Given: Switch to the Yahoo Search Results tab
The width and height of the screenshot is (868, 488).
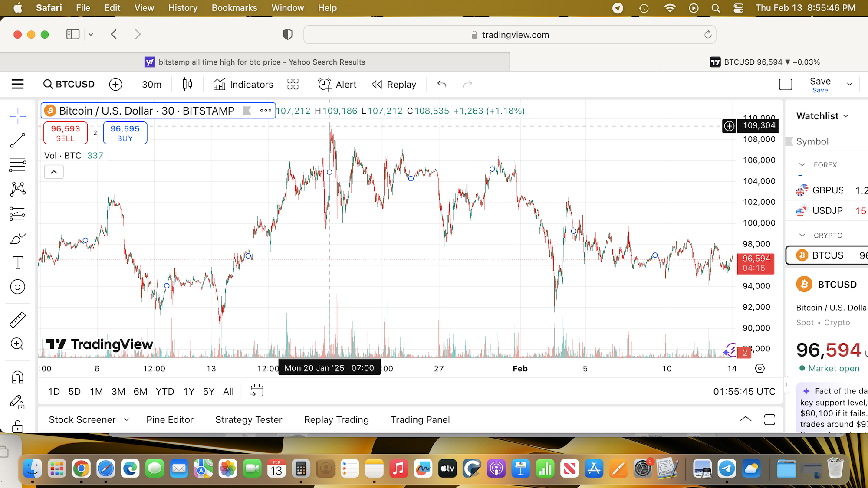Looking at the screenshot, I should [255, 62].
